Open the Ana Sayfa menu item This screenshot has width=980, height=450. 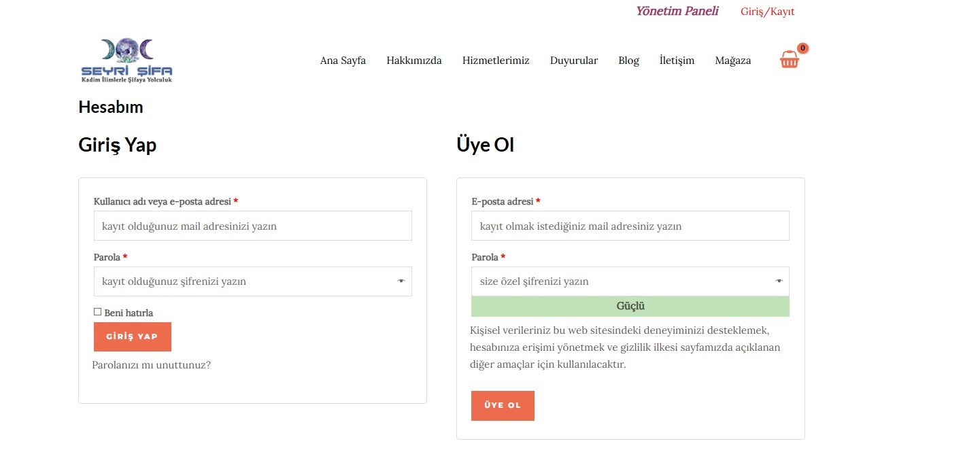(x=343, y=60)
